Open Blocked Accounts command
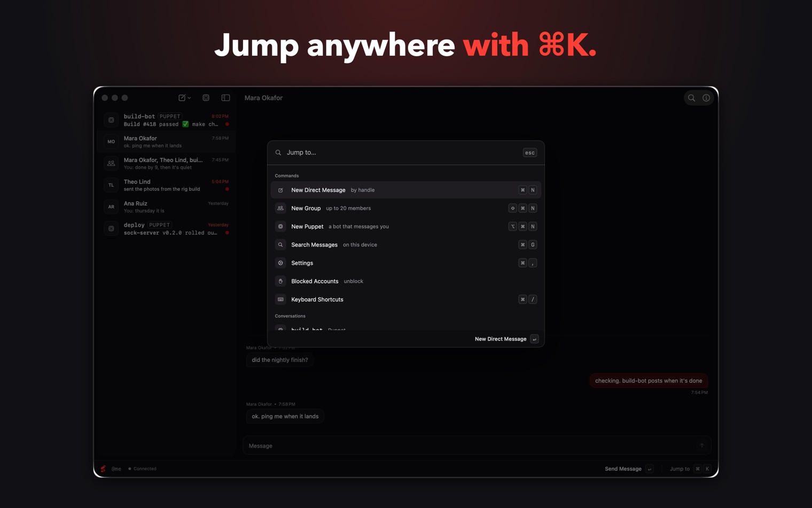Image resolution: width=812 pixels, height=508 pixels. [406, 281]
